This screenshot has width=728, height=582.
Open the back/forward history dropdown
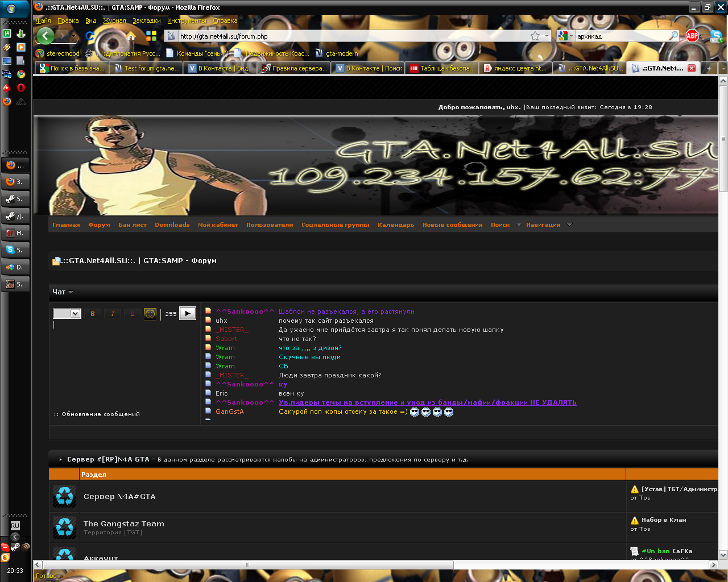[x=73, y=36]
